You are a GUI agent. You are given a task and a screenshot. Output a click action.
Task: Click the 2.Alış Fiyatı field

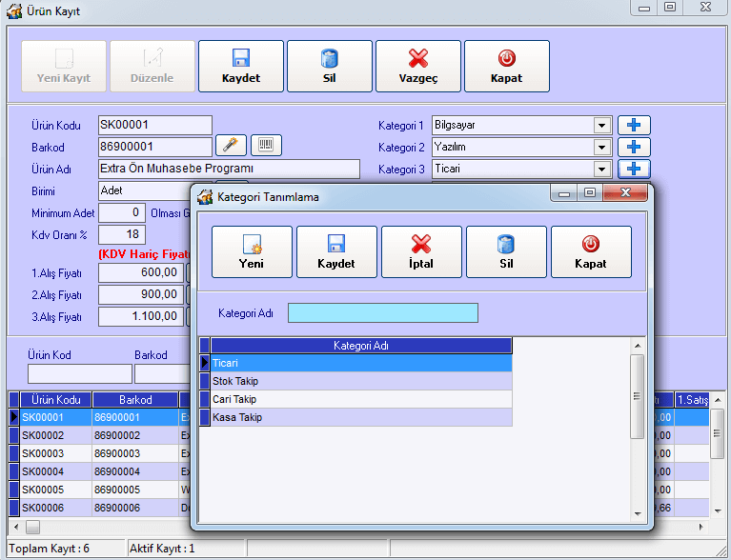pos(141,295)
